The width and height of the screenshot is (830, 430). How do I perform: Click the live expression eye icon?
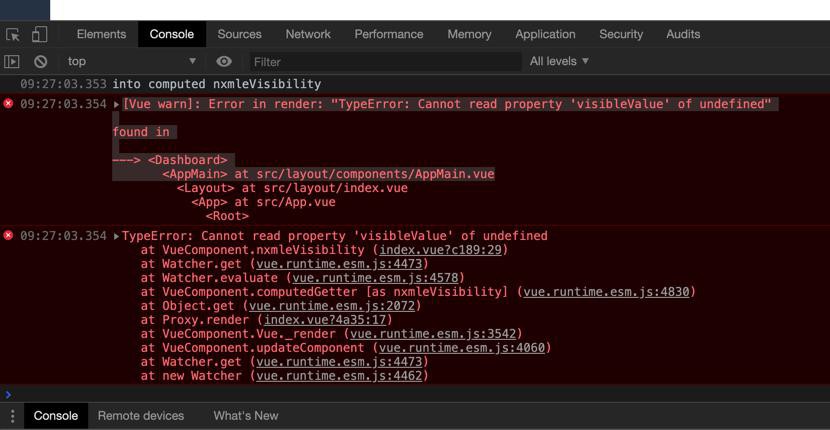(224, 61)
